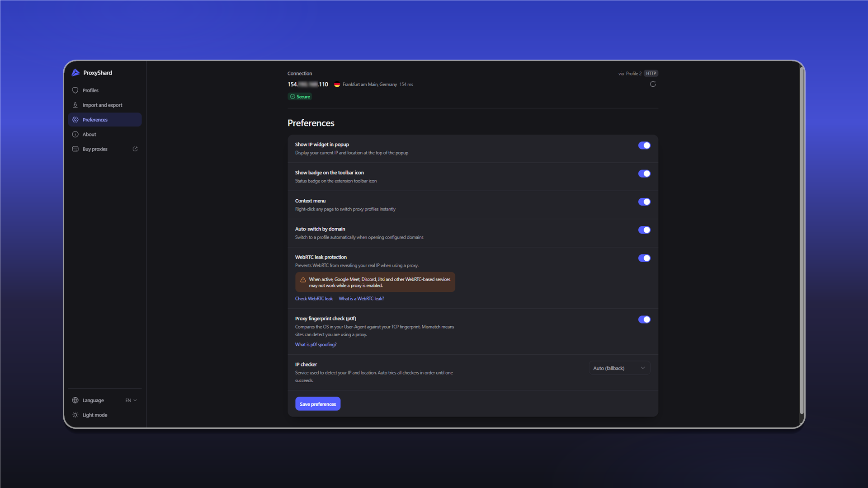Click the Buy proxies card icon

75,149
